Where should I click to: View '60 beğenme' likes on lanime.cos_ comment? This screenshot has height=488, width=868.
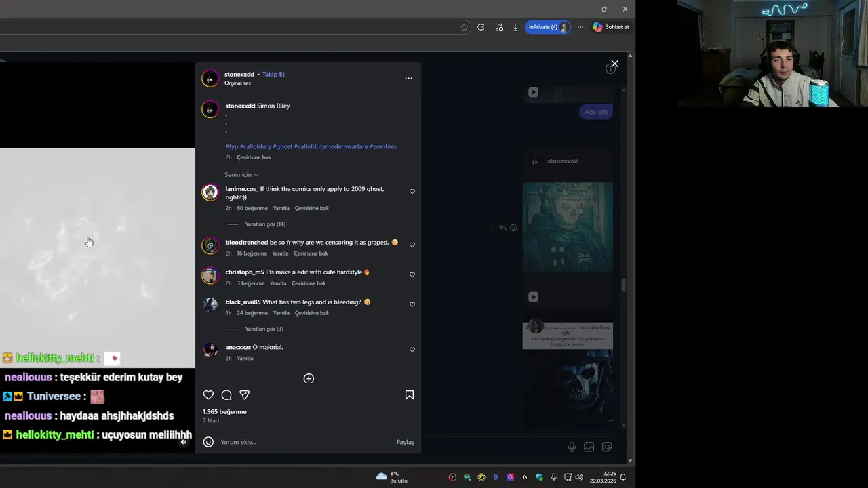(252, 208)
